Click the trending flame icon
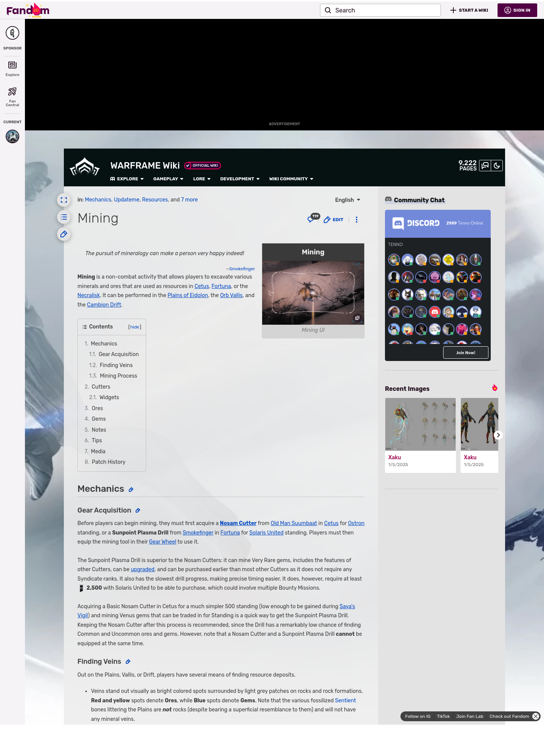544x756 pixels. (x=495, y=388)
